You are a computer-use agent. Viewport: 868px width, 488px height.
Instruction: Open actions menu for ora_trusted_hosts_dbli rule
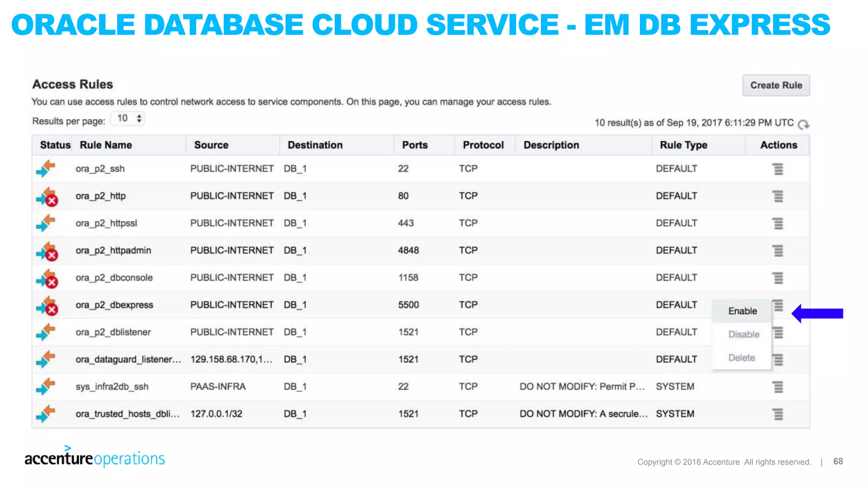tap(778, 414)
